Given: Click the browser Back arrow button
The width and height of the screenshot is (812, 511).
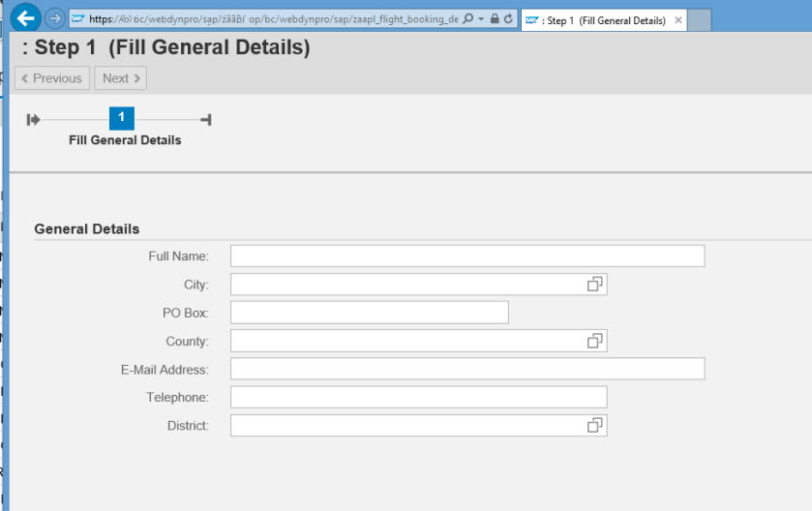Looking at the screenshot, I should click(26, 17).
